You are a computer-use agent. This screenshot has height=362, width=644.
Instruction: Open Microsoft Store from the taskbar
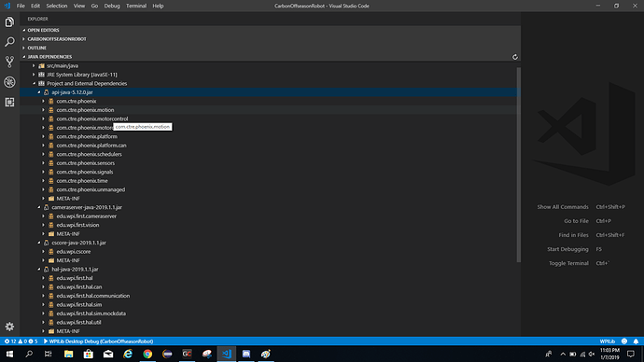pyautogui.click(x=89, y=354)
